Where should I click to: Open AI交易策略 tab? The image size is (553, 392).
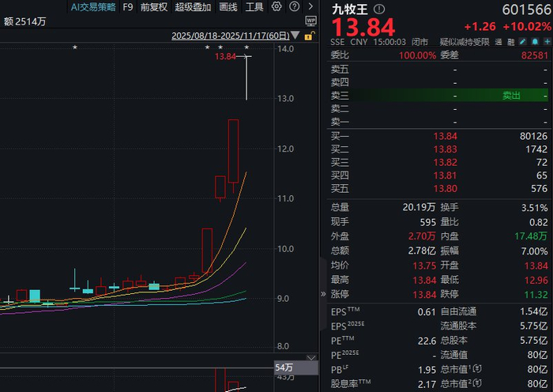tap(93, 6)
